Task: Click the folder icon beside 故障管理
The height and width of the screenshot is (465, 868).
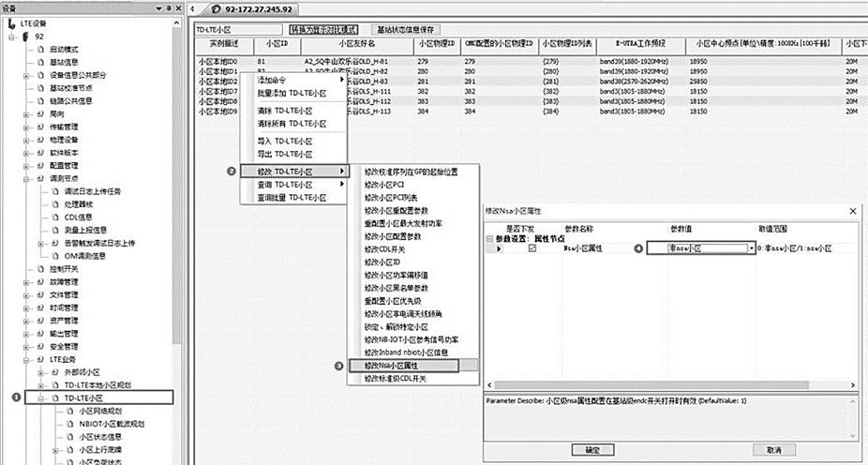Action: (40, 282)
